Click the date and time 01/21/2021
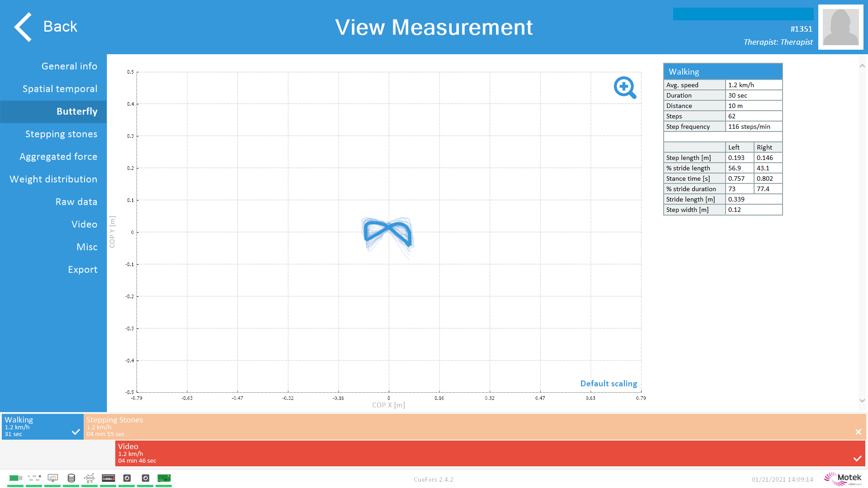The width and height of the screenshot is (868, 488). (x=782, y=479)
